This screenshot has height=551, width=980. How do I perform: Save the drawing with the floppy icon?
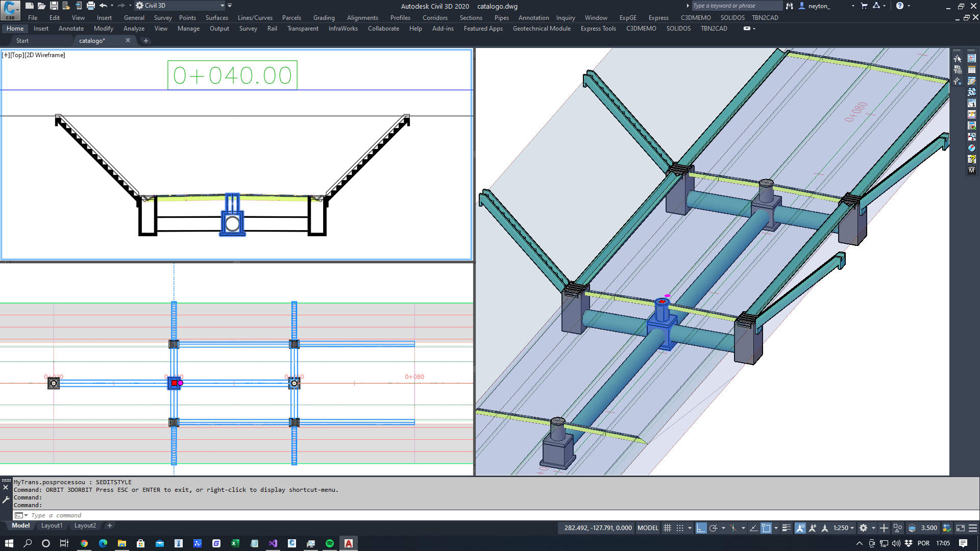point(54,6)
